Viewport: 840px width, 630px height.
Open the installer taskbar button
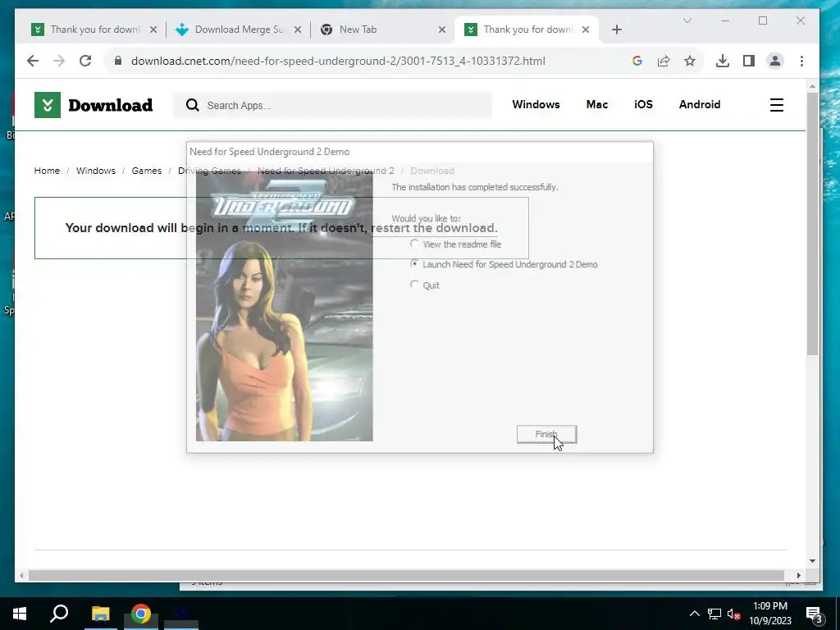[181, 614]
